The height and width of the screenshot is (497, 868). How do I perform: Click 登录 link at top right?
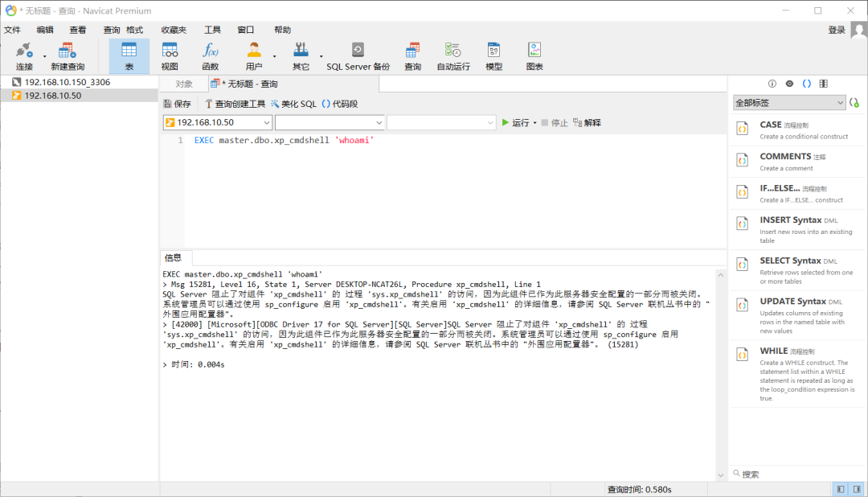pos(837,30)
